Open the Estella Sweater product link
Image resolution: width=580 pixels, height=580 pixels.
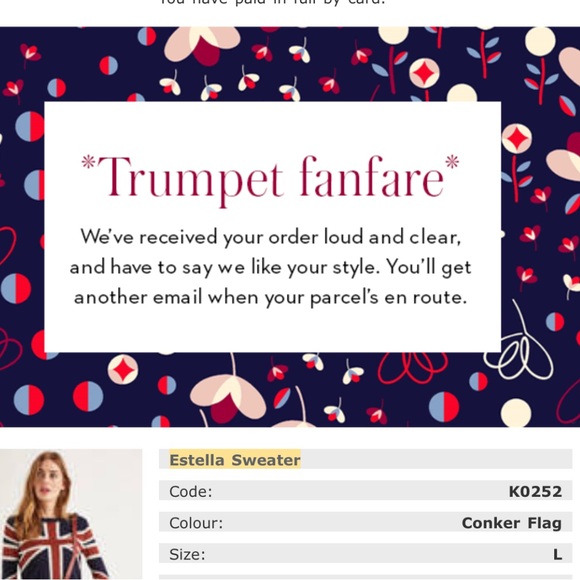(235, 460)
